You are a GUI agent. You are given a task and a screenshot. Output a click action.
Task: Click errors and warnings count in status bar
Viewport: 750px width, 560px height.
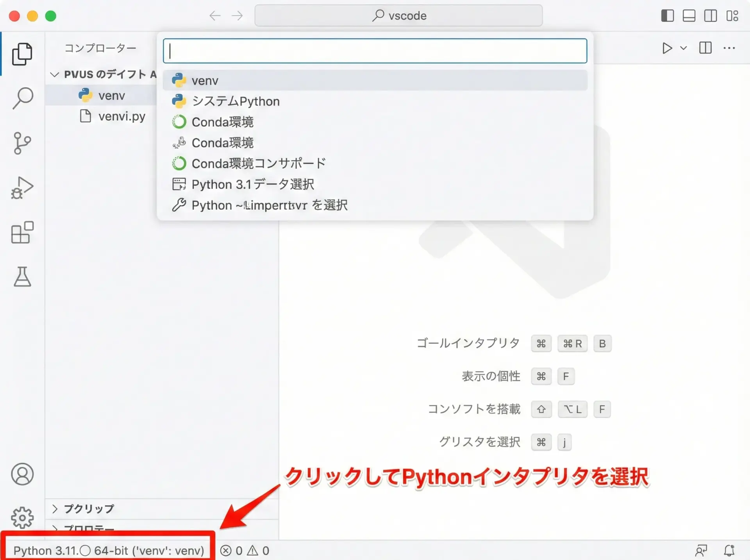pyautogui.click(x=245, y=550)
